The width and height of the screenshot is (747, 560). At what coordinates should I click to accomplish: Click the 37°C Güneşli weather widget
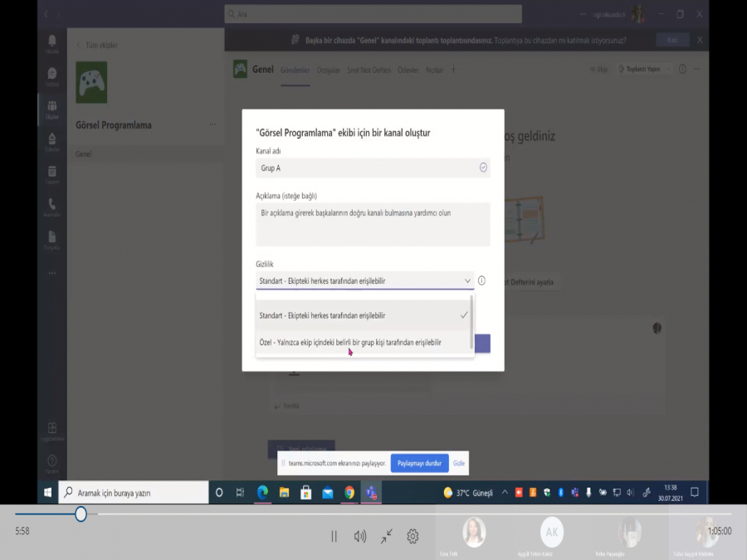pos(468,493)
